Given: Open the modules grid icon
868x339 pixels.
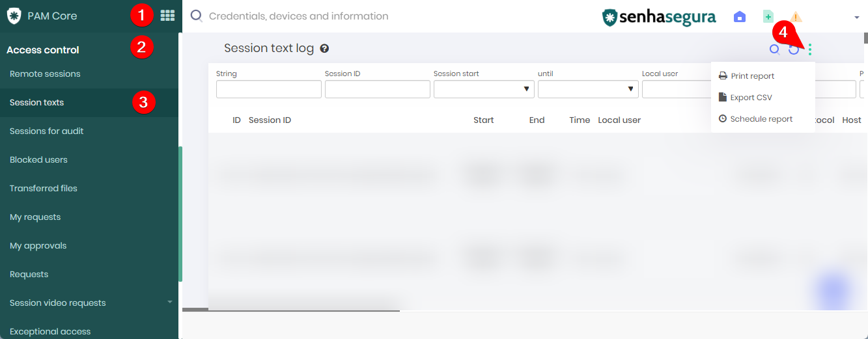Looking at the screenshot, I should point(167,16).
